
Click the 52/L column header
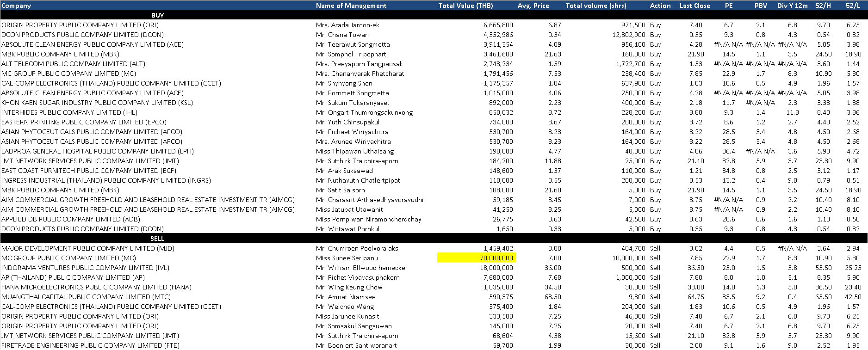click(853, 6)
